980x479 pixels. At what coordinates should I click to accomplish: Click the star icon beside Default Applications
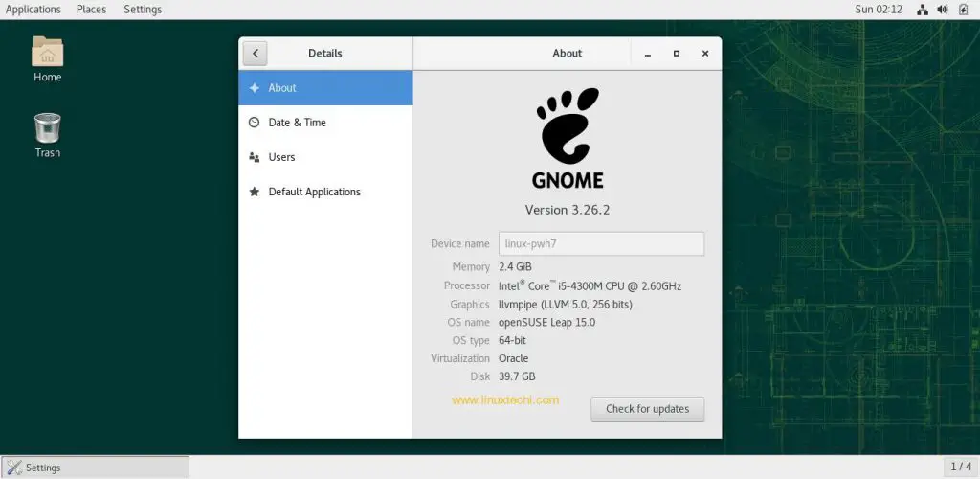coord(254,192)
